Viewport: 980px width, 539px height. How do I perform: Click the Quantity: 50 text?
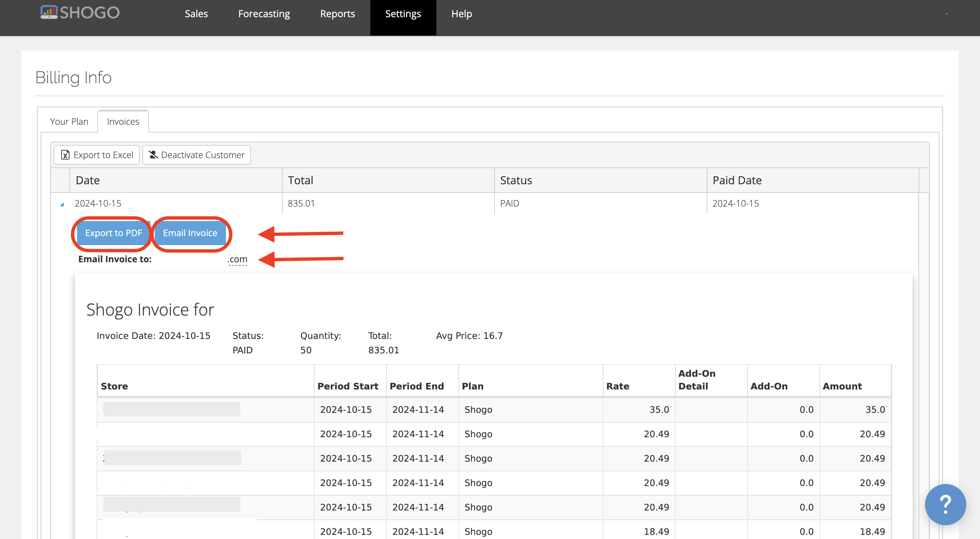coord(321,343)
